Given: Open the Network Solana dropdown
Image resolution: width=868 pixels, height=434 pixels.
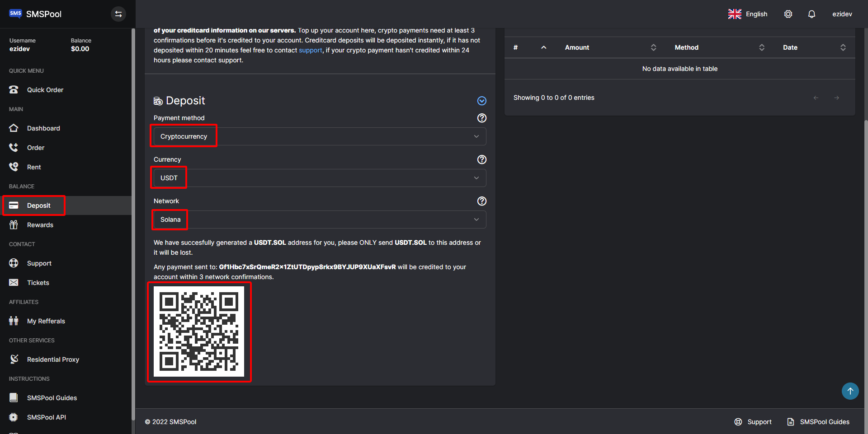Looking at the screenshot, I should click(x=320, y=219).
